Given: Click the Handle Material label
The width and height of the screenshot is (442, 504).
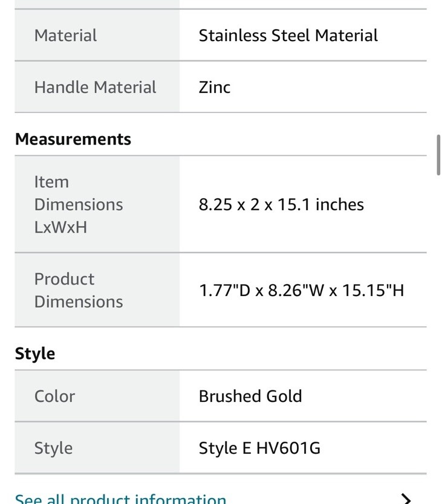Looking at the screenshot, I should [95, 87].
